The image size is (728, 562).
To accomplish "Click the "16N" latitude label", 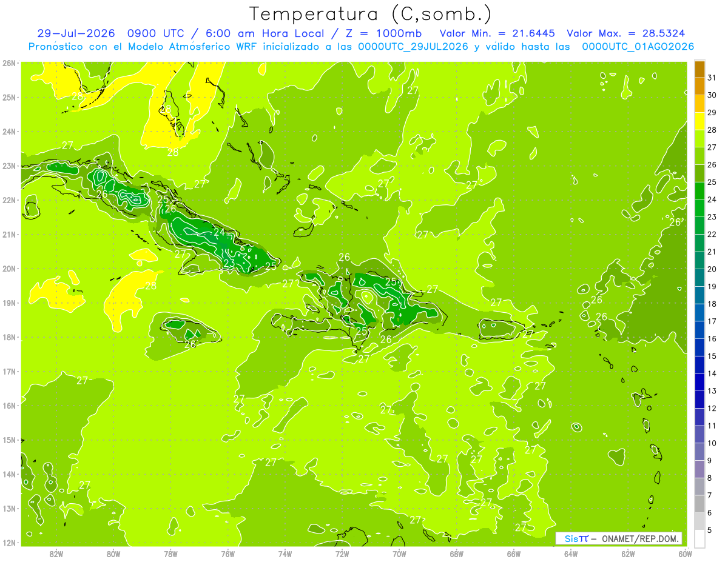I will point(9,406).
